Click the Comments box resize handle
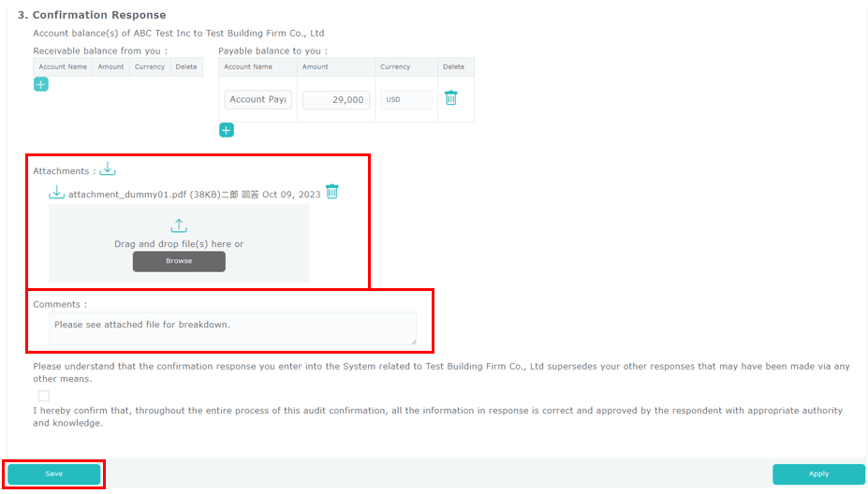 click(413, 341)
